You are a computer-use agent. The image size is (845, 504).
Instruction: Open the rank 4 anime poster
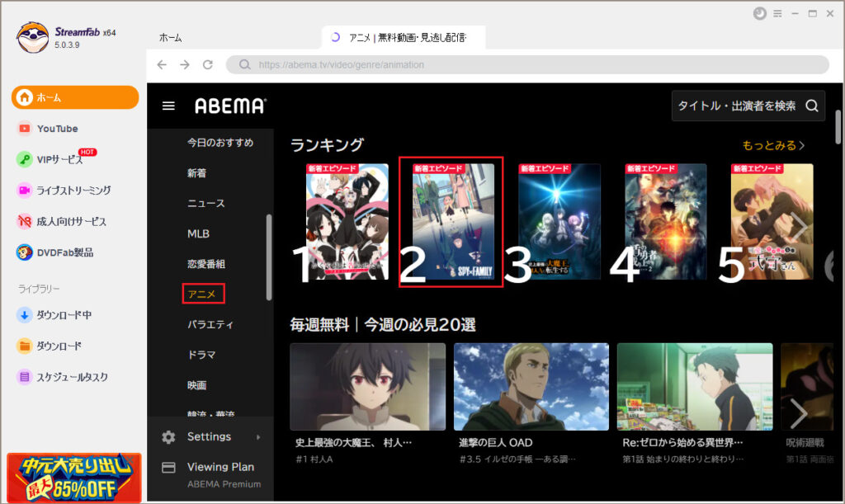pos(666,222)
